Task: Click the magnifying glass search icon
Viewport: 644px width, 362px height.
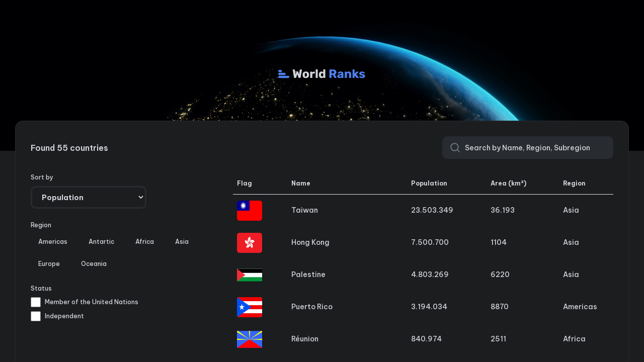Action: point(454,147)
